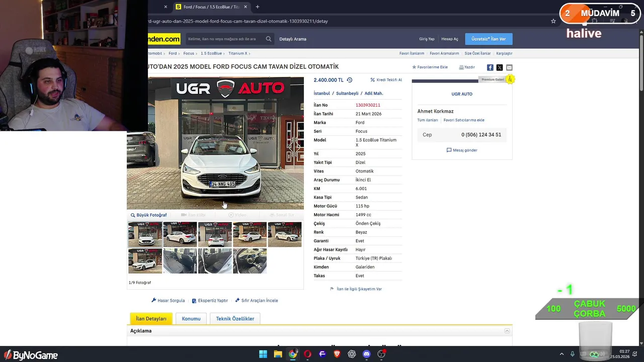This screenshot has width=644, height=362.
Task: Open Opera browser from the taskbar
Action: coord(307,354)
